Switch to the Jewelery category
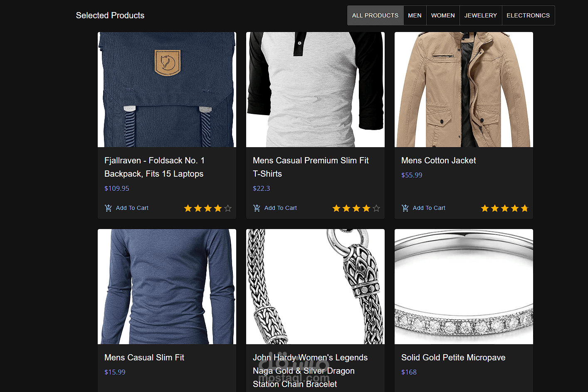 point(481,15)
